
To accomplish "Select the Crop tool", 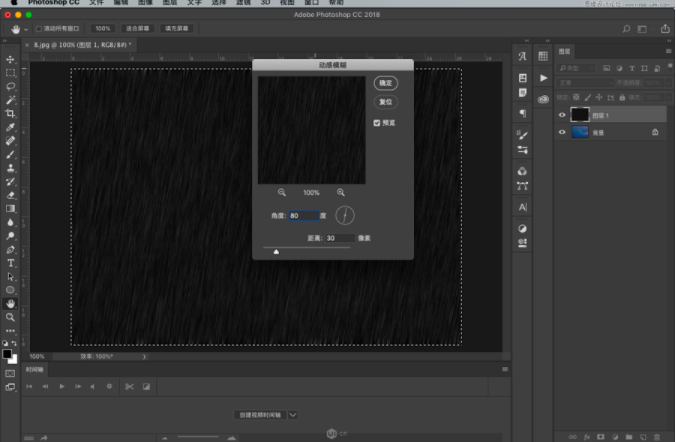I will point(10,114).
